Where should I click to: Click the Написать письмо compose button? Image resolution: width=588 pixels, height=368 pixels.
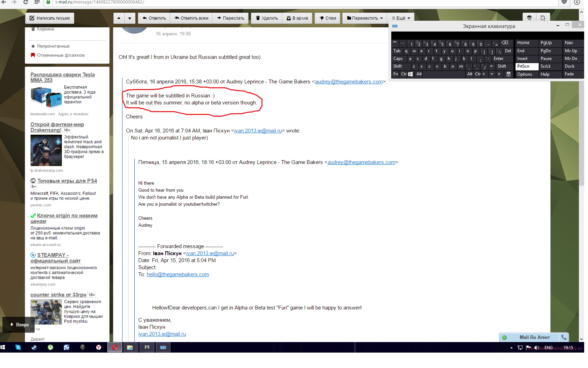coord(50,18)
